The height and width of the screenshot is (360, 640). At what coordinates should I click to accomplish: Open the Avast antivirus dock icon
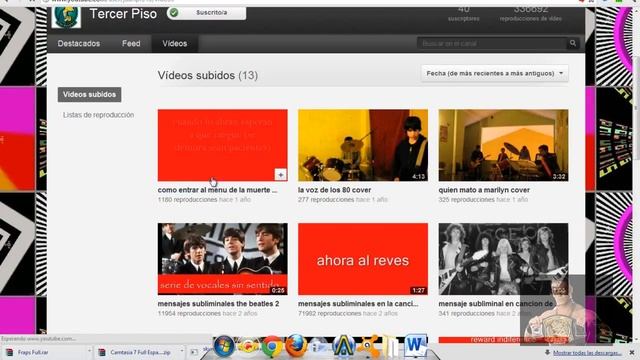pyautogui.click(x=368, y=347)
